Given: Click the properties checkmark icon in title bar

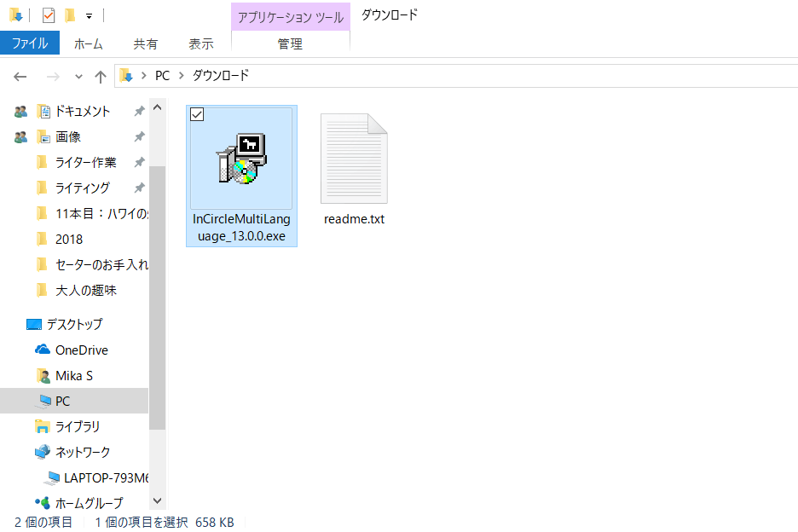Looking at the screenshot, I should [x=49, y=15].
